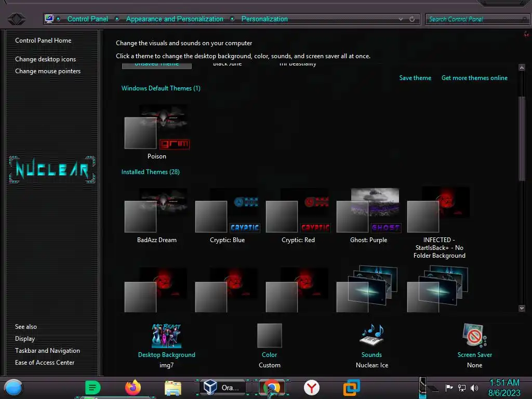Open the Screen Saver settings icon

tap(474, 335)
